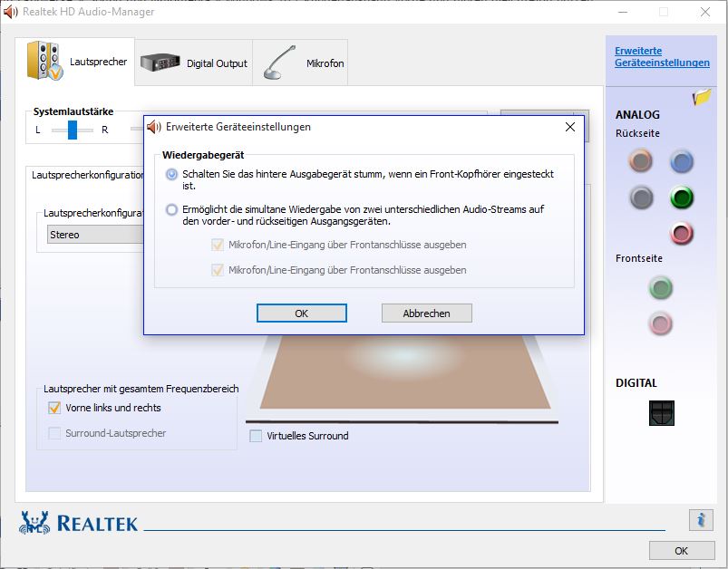Viewport: 728px width, 569px height.
Task: Switch to the Mikrofon tab
Action: pyautogui.click(x=300, y=63)
